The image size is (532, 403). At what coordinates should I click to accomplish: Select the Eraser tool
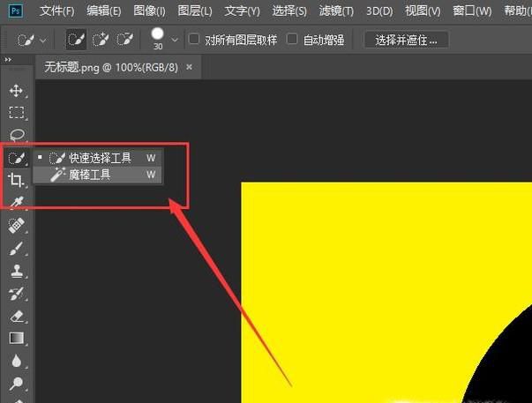click(x=16, y=317)
